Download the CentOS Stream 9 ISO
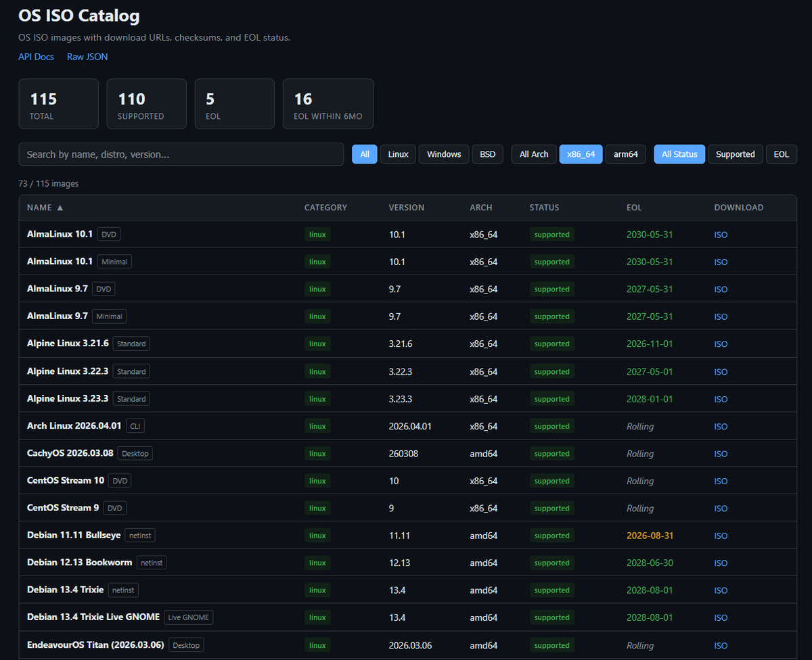This screenshot has width=812, height=660. click(x=721, y=509)
